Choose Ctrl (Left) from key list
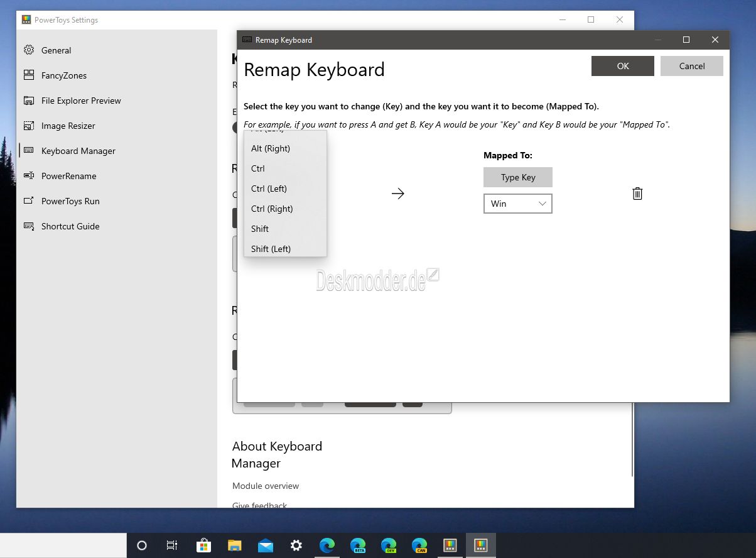This screenshot has height=558, width=756. [269, 189]
